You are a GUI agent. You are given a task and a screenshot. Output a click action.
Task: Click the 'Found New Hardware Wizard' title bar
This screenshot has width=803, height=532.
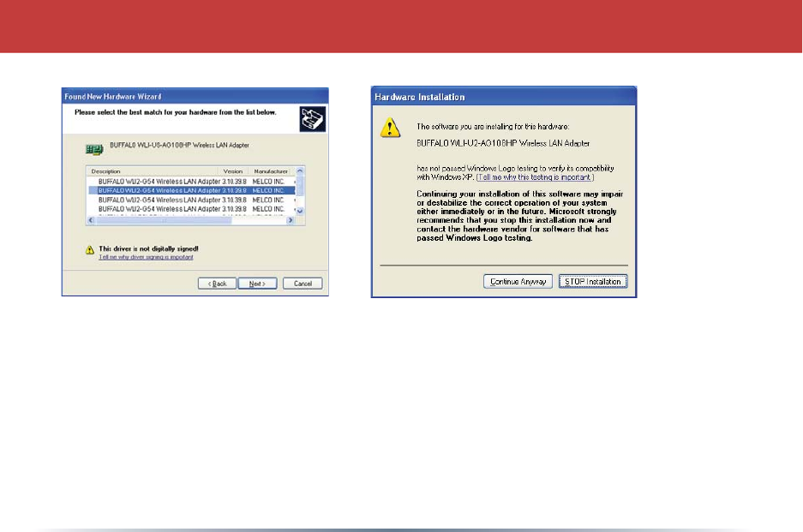coord(195,96)
